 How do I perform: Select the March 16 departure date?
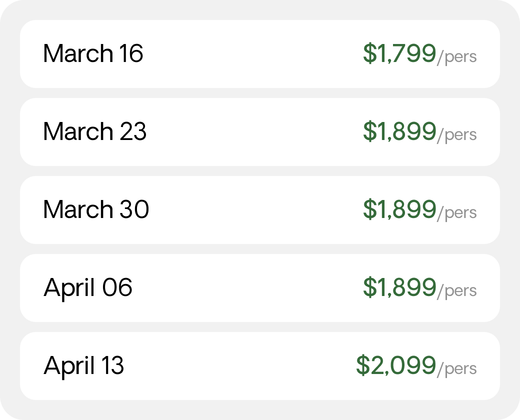click(93, 53)
